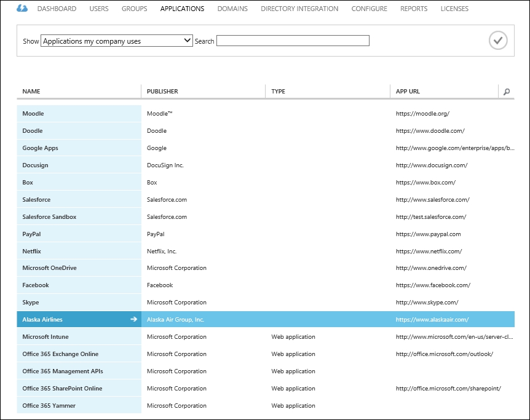Click the office.microsoft.com/outlook URL

pyautogui.click(x=445, y=354)
